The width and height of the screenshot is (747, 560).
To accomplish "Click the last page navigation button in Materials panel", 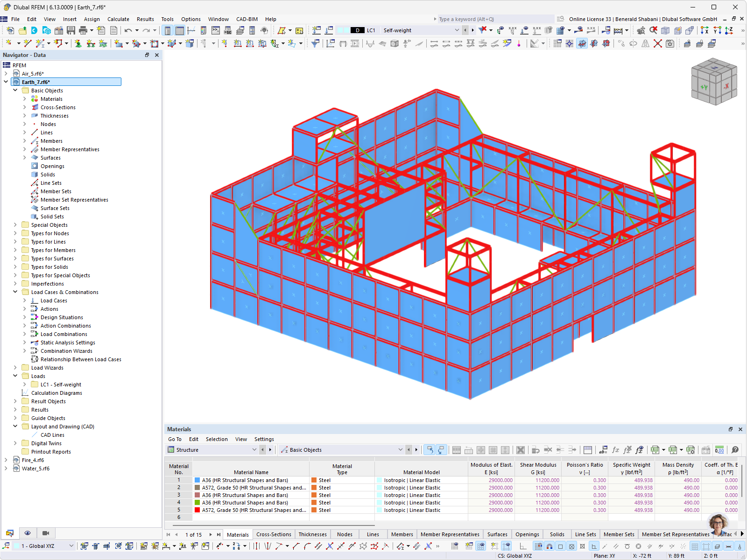I will (x=218, y=534).
